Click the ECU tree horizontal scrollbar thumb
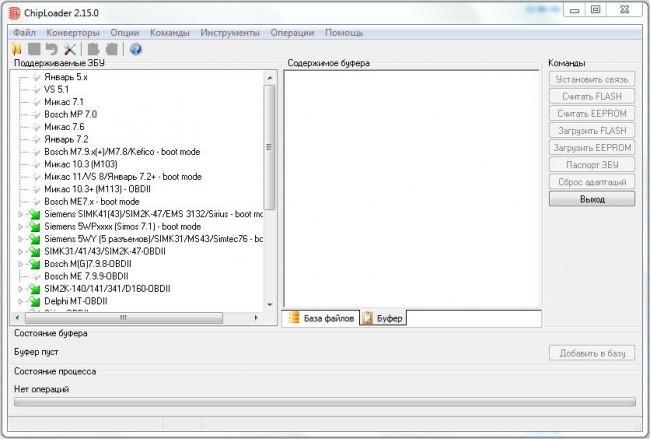 pyautogui.click(x=124, y=318)
